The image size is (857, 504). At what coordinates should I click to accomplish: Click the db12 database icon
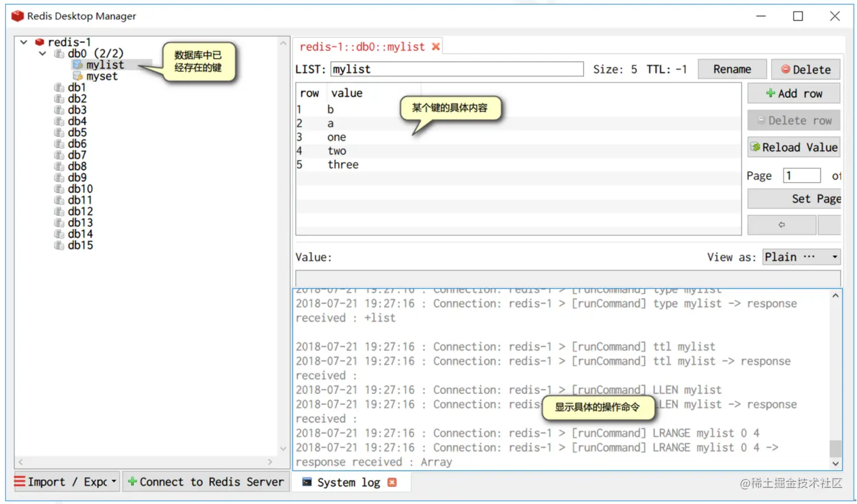pyautogui.click(x=60, y=211)
